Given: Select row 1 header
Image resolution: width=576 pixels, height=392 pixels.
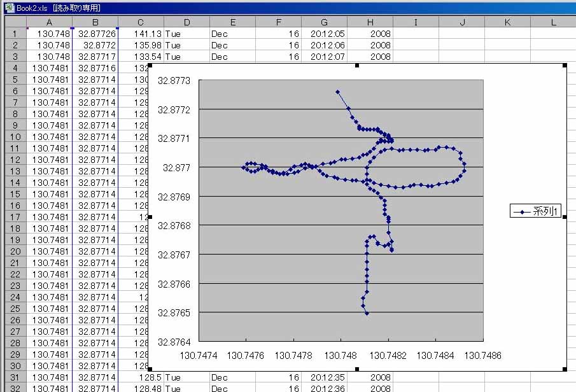Looking at the screenshot, I should 14,34.
